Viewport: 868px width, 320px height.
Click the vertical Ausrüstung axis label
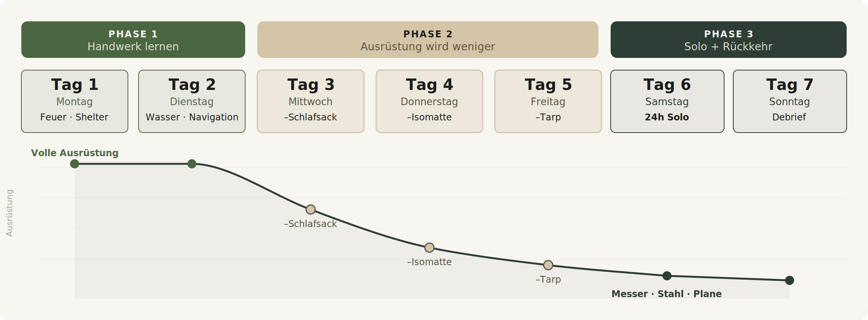pos(10,213)
